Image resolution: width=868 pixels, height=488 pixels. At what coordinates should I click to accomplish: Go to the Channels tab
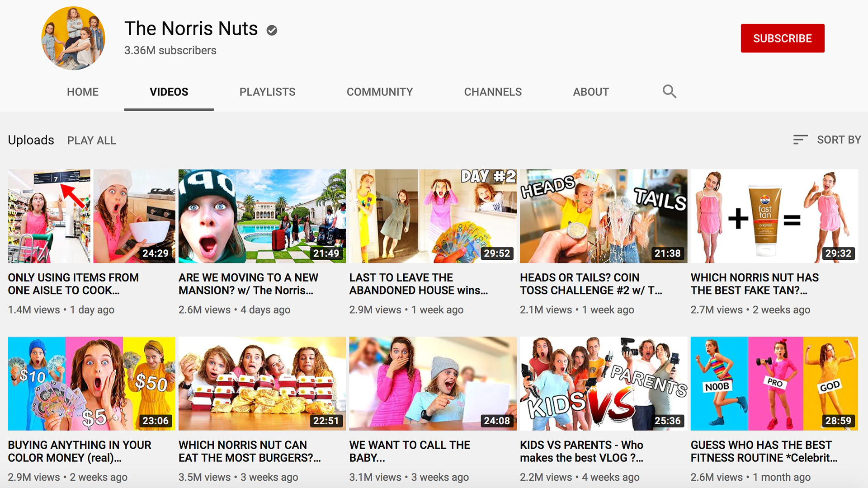click(x=492, y=92)
